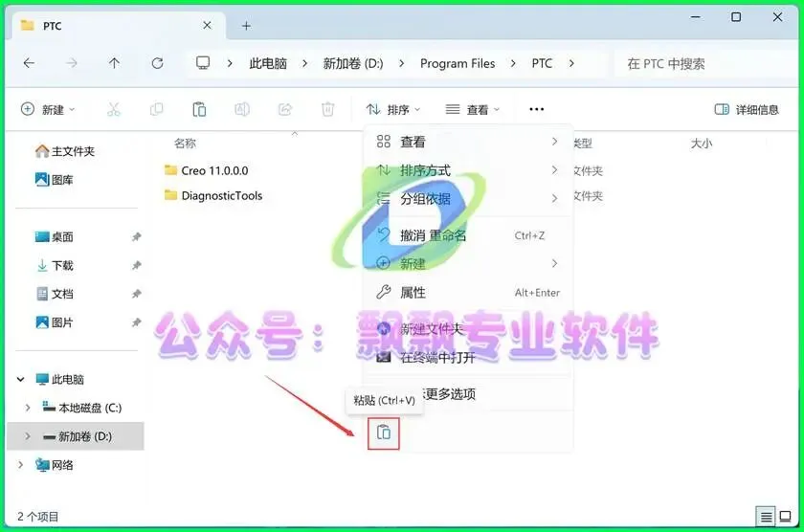Go up one folder level
804x532 pixels.
click(x=114, y=63)
